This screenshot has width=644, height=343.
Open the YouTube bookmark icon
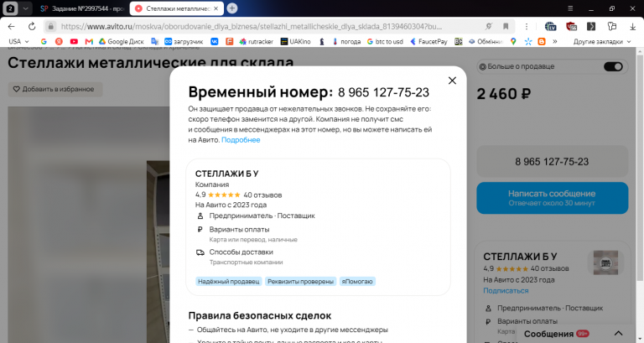point(74,41)
